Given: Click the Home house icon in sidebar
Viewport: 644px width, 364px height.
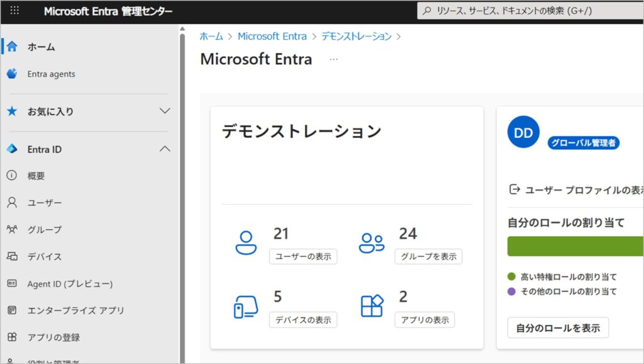Looking at the screenshot, I should (x=11, y=47).
